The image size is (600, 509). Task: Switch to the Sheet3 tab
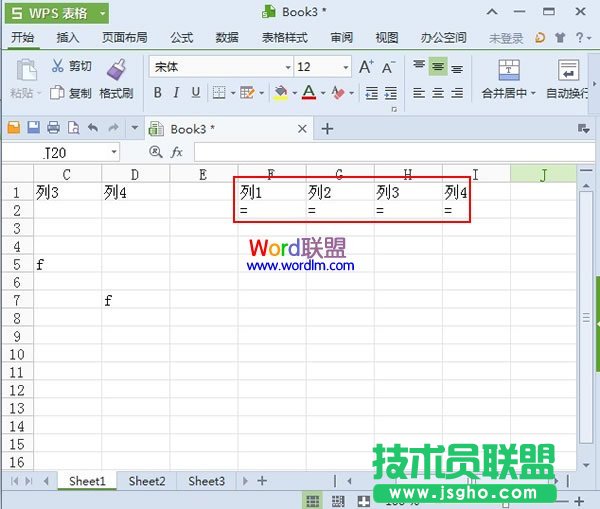click(x=207, y=481)
